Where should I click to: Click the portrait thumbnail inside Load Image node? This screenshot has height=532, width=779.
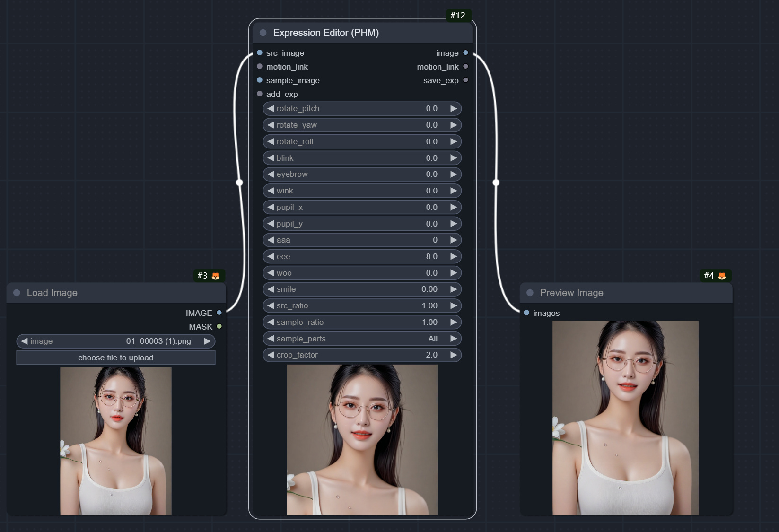[x=116, y=441]
